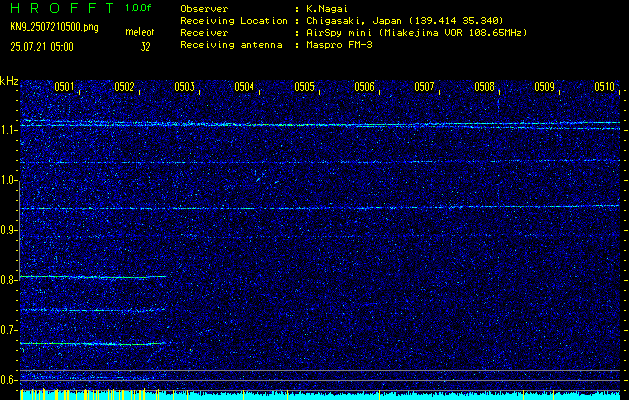629x400 pixels.
Task: Click the timestamp 25.07.21 05:00
Action: pyautogui.click(x=42, y=47)
